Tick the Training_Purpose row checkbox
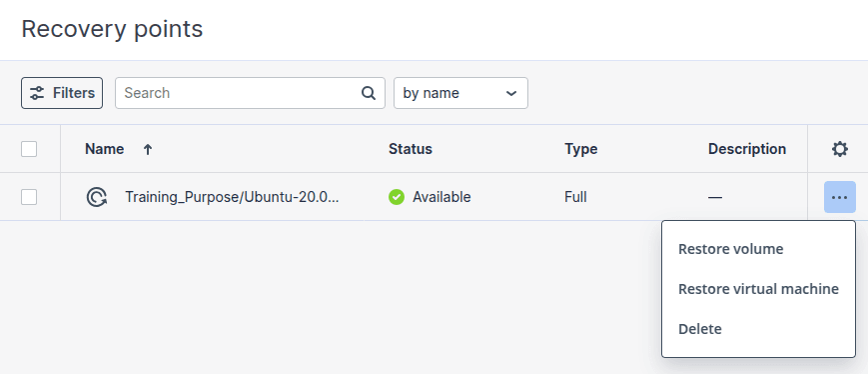 point(29,197)
